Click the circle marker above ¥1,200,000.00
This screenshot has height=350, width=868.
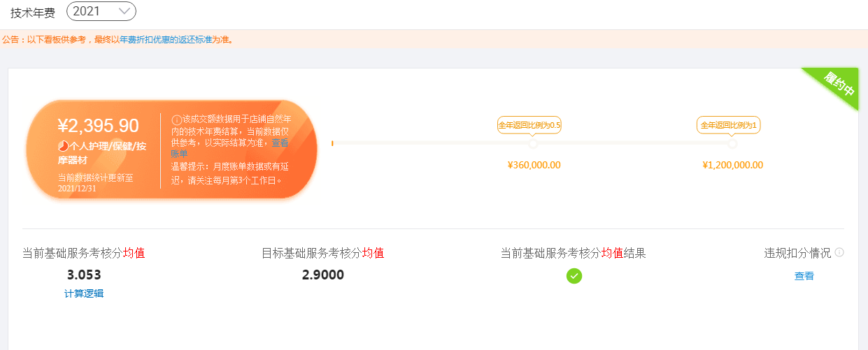(x=732, y=143)
